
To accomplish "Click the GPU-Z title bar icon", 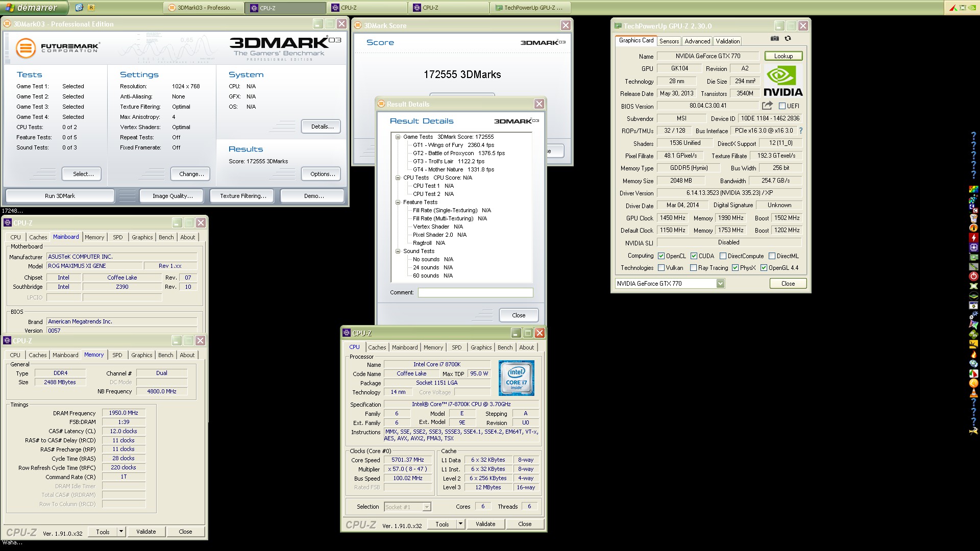I will coord(618,26).
